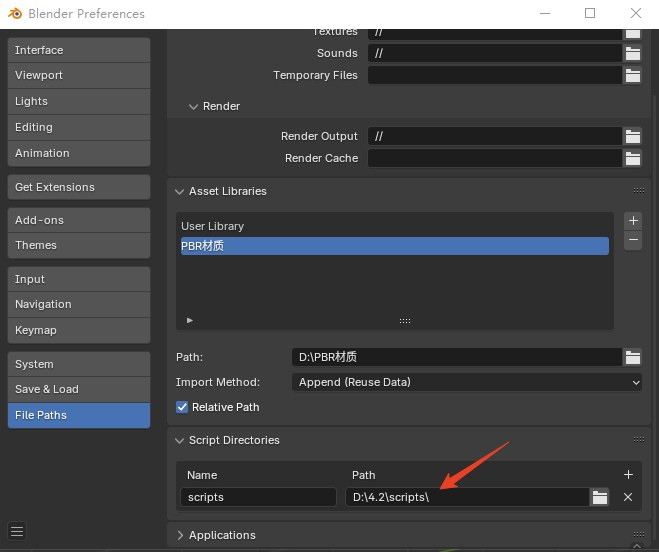Toggle the Relative Path checkbox
This screenshot has height=552, width=659.
click(x=182, y=407)
